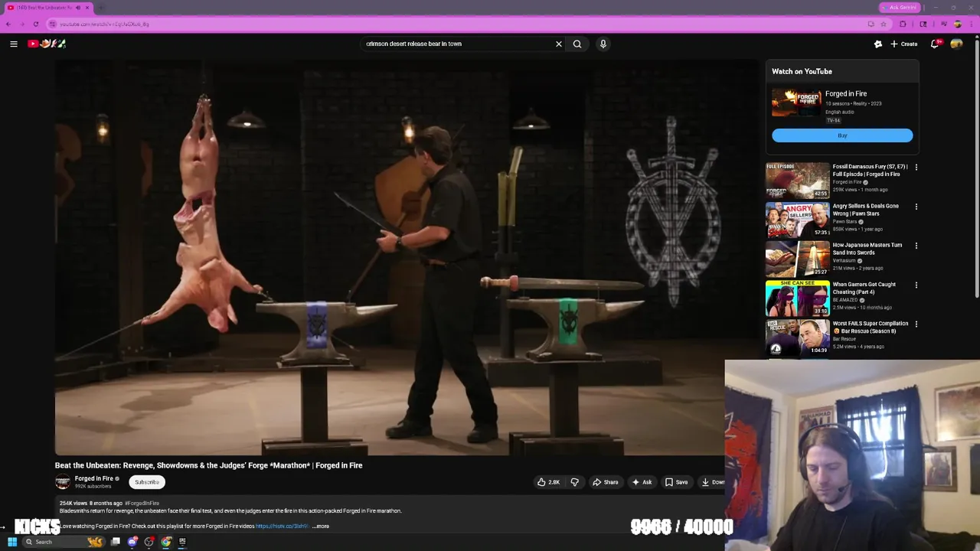Click the sparkle icon left of Create
980x551 pixels.
point(878,44)
